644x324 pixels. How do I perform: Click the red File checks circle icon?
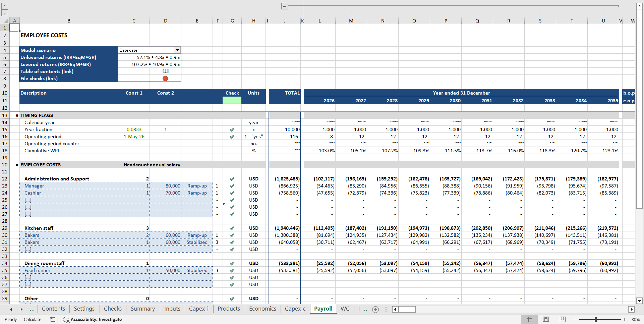pyautogui.click(x=165, y=78)
